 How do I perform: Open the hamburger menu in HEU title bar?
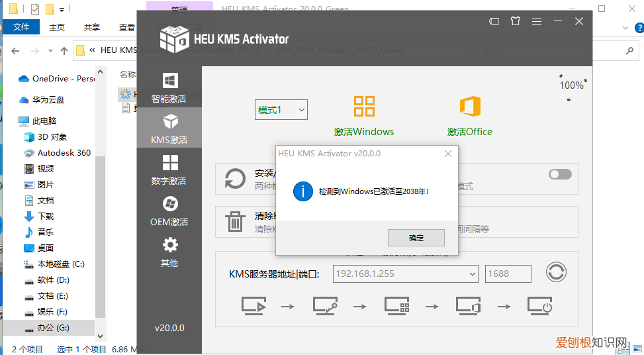(x=536, y=21)
